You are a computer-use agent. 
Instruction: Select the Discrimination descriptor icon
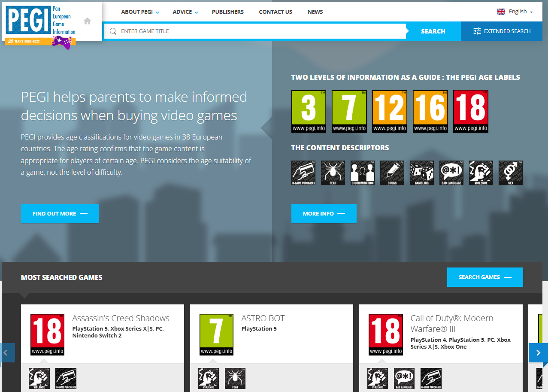click(x=363, y=173)
